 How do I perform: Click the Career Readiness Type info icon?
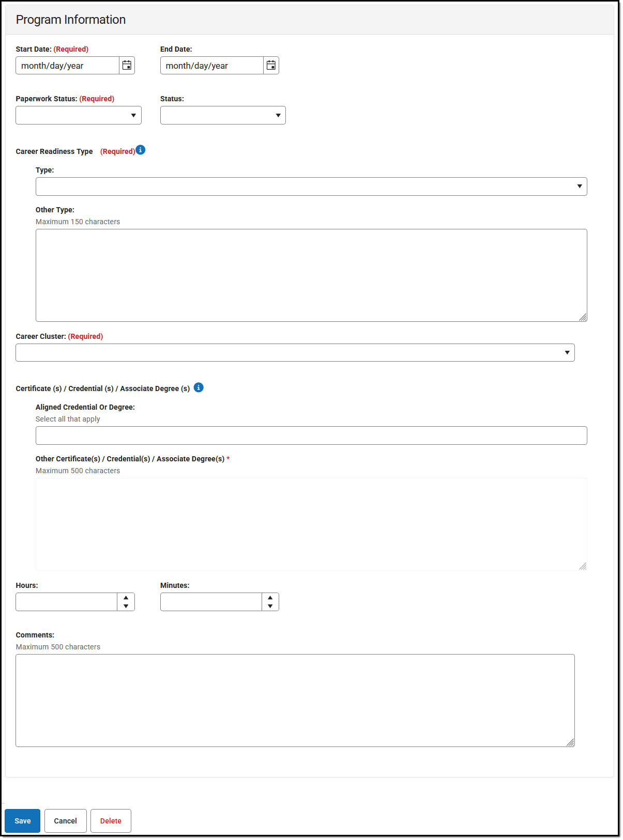(x=141, y=150)
